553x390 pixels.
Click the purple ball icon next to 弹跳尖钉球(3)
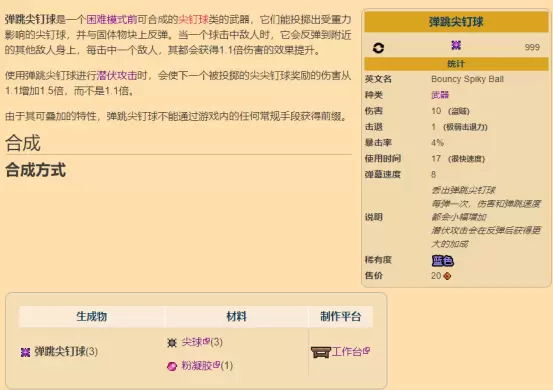pyautogui.click(x=25, y=352)
